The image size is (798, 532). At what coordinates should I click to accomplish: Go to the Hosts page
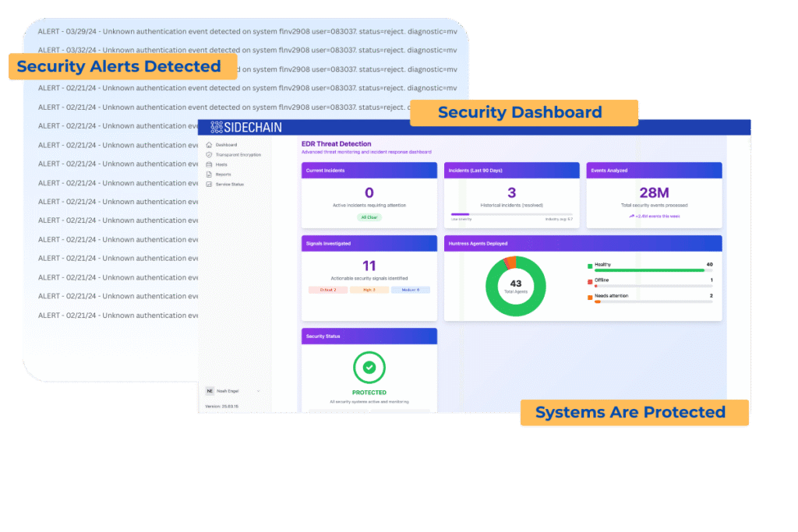click(x=221, y=165)
